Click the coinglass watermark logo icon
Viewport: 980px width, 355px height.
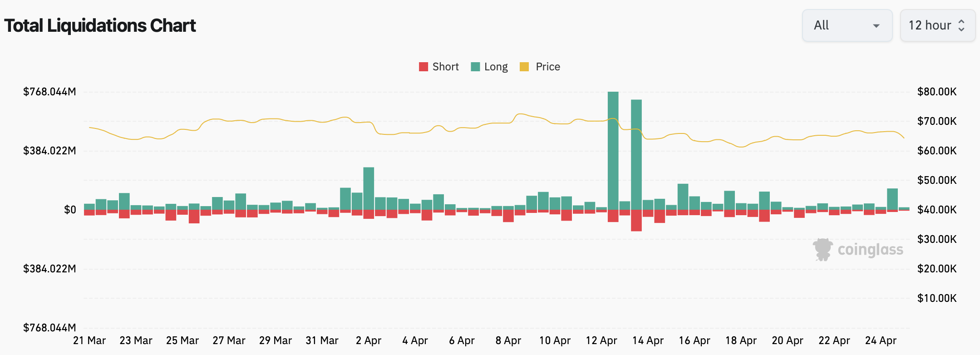(822, 250)
